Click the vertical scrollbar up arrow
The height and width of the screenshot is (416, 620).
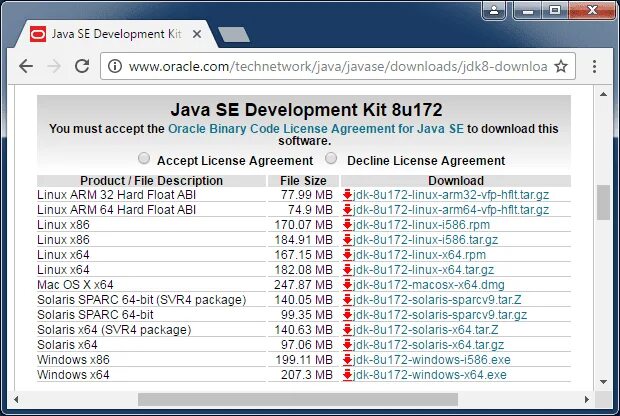pyautogui.click(x=603, y=94)
